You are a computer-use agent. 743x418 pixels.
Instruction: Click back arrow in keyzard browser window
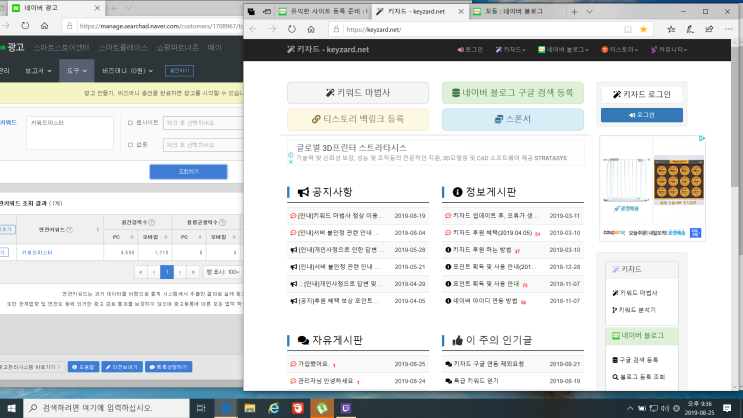pyautogui.click(x=253, y=29)
